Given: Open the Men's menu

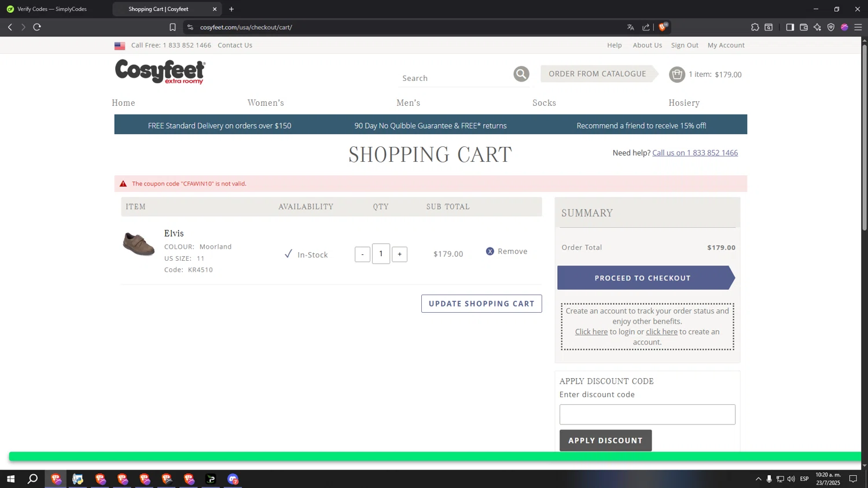Looking at the screenshot, I should (409, 103).
